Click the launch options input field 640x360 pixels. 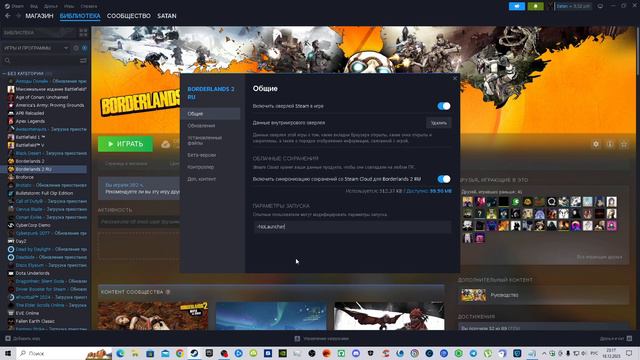[352, 227]
